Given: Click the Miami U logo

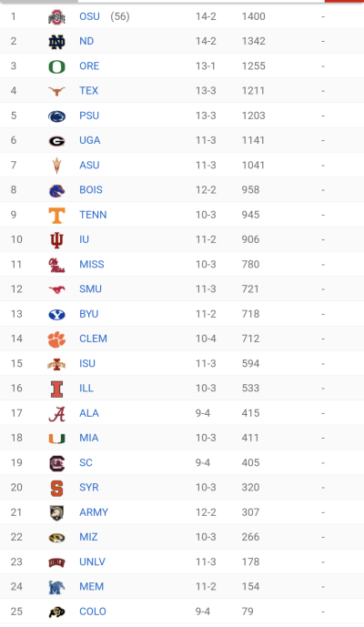Looking at the screenshot, I should point(56,439).
